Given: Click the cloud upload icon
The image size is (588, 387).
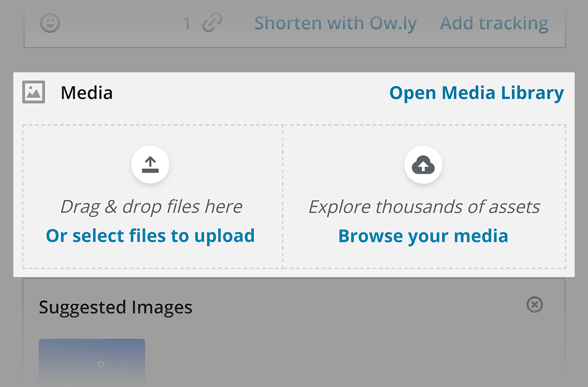Looking at the screenshot, I should pos(423,165).
